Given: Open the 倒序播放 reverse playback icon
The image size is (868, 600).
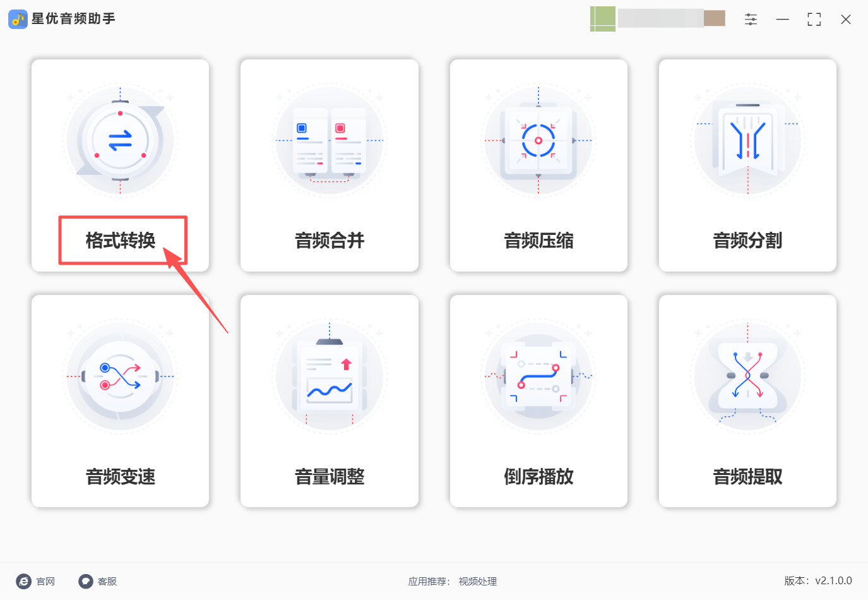Looking at the screenshot, I should tap(538, 376).
